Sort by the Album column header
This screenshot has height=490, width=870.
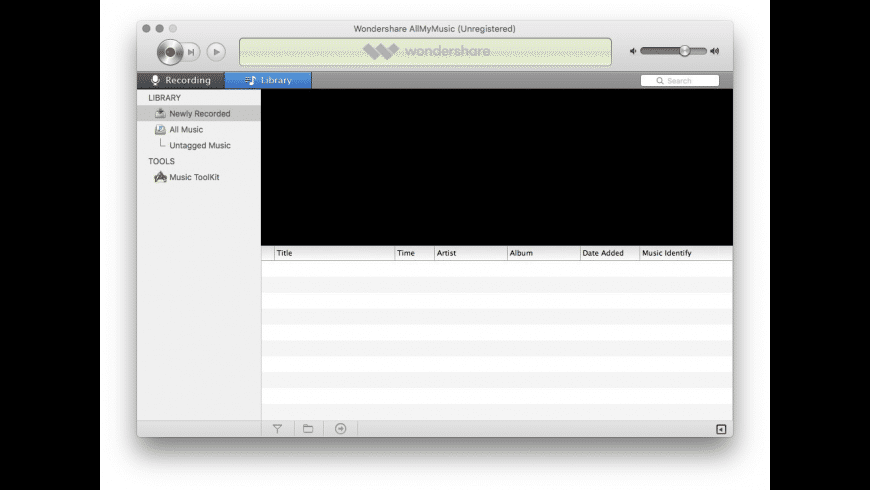(x=544, y=253)
